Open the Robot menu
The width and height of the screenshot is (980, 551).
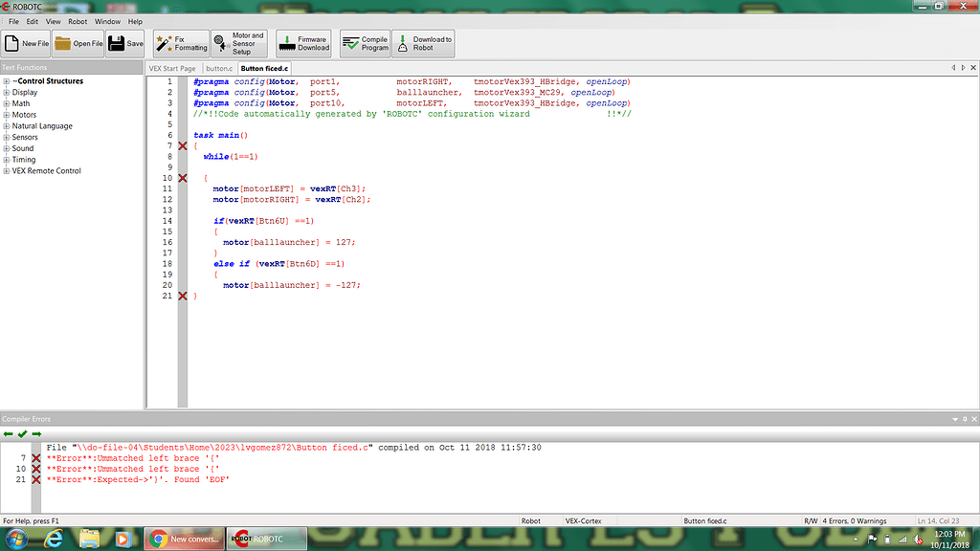(78, 21)
